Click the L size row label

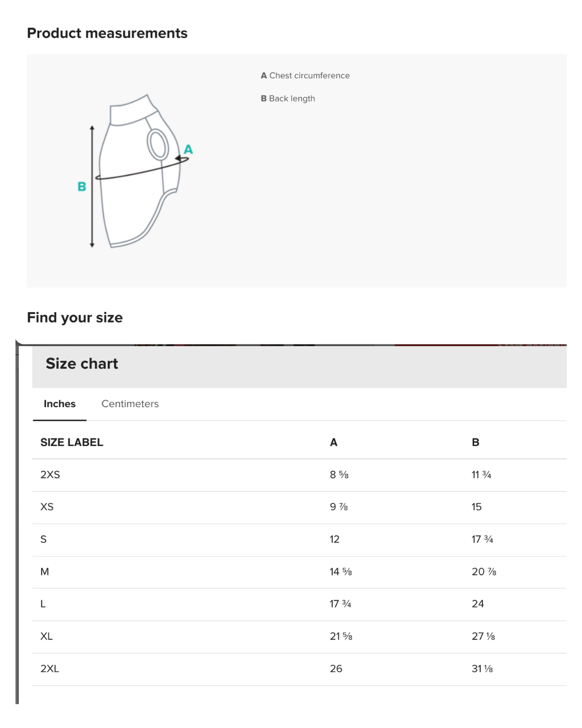pyautogui.click(x=43, y=604)
